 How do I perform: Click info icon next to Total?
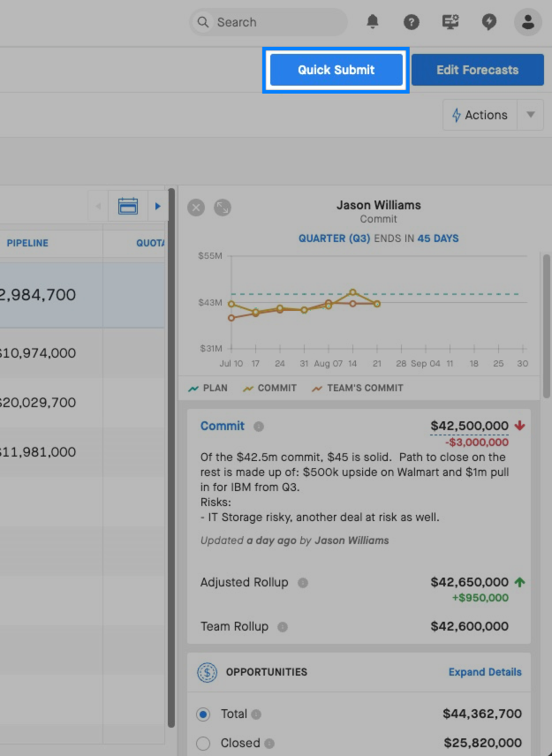tap(256, 714)
